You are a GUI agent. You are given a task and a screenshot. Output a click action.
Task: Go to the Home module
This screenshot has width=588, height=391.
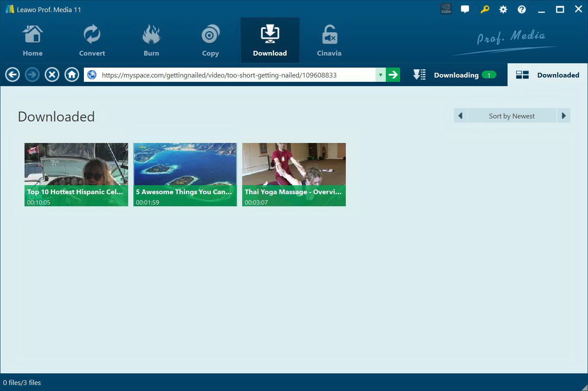33,40
